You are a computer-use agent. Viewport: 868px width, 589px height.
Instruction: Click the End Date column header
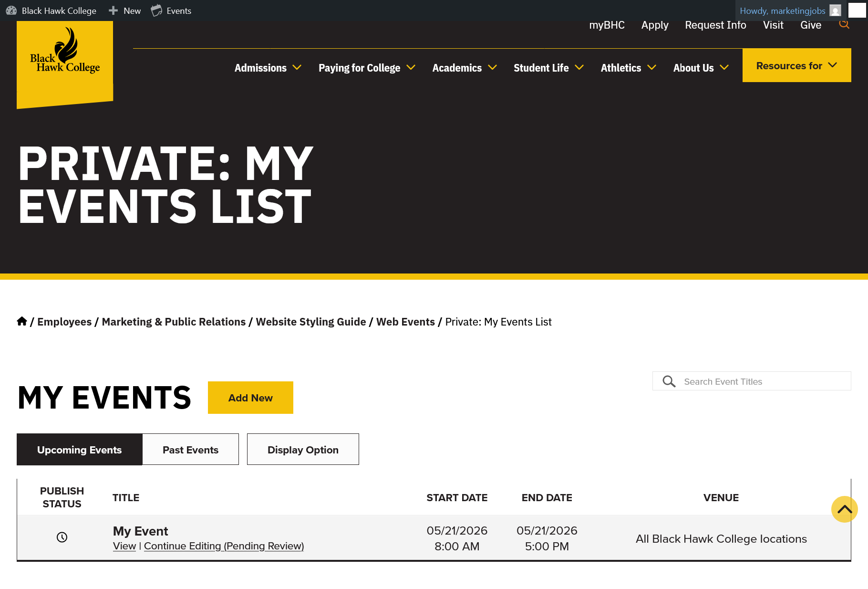pyautogui.click(x=547, y=497)
